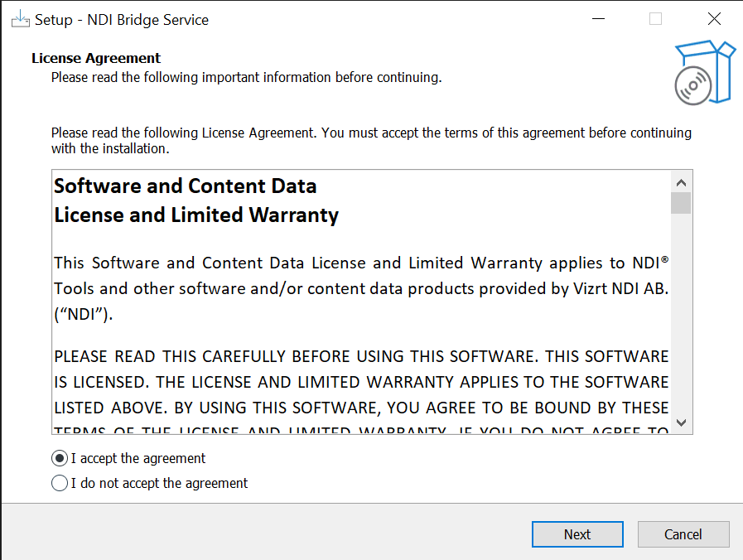Image resolution: width=743 pixels, height=560 pixels.
Task: Select "I accept the agreement" radio button
Action: 60,458
